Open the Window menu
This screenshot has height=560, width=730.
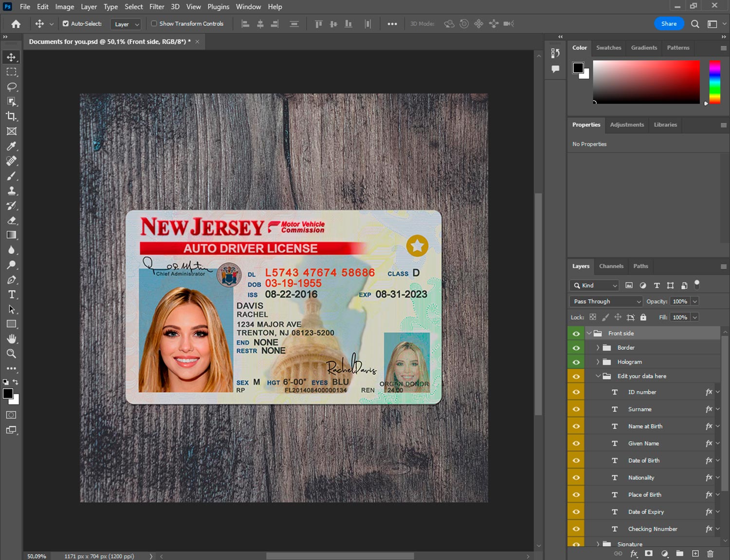point(248,7)
